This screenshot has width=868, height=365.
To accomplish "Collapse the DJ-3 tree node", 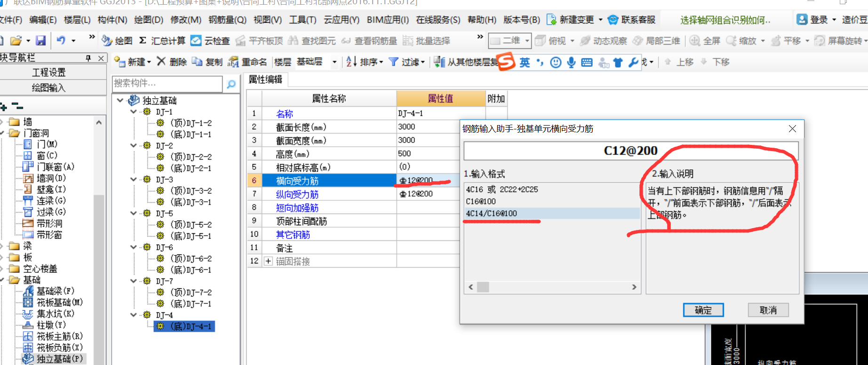I will [134, 179].
